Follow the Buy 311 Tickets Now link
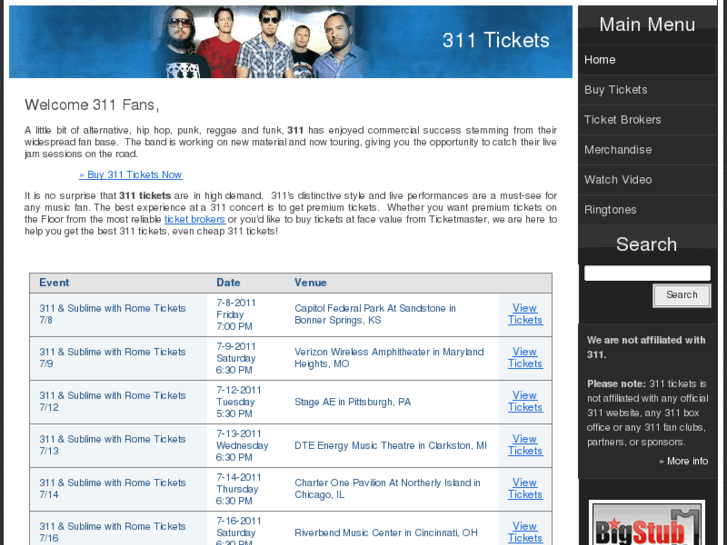 [130, 175]
